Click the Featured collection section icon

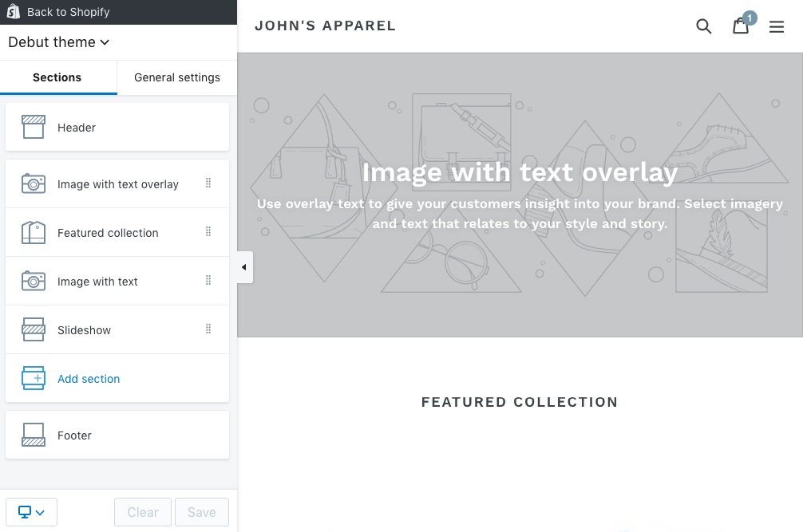pyautogui.click(x=33, y=232)
